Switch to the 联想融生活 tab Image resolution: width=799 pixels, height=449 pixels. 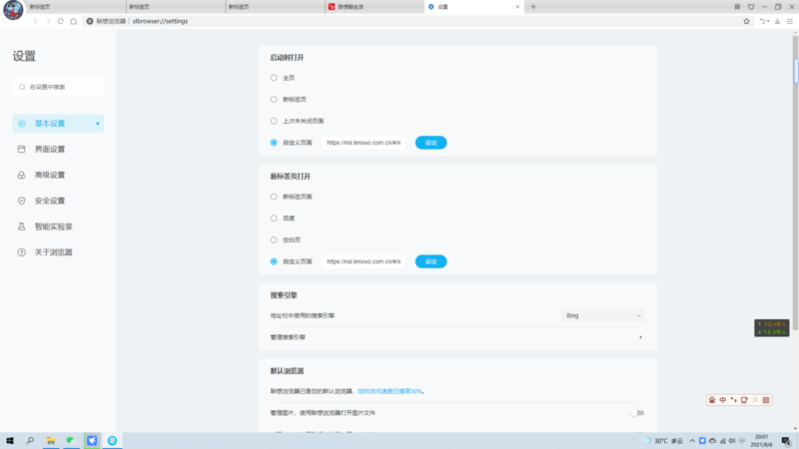coord(370,7)
